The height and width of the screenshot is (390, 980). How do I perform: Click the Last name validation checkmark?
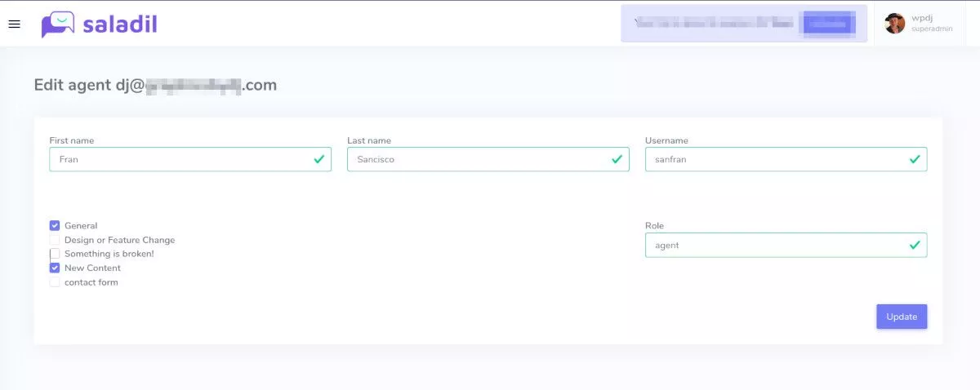click(617, 159)
